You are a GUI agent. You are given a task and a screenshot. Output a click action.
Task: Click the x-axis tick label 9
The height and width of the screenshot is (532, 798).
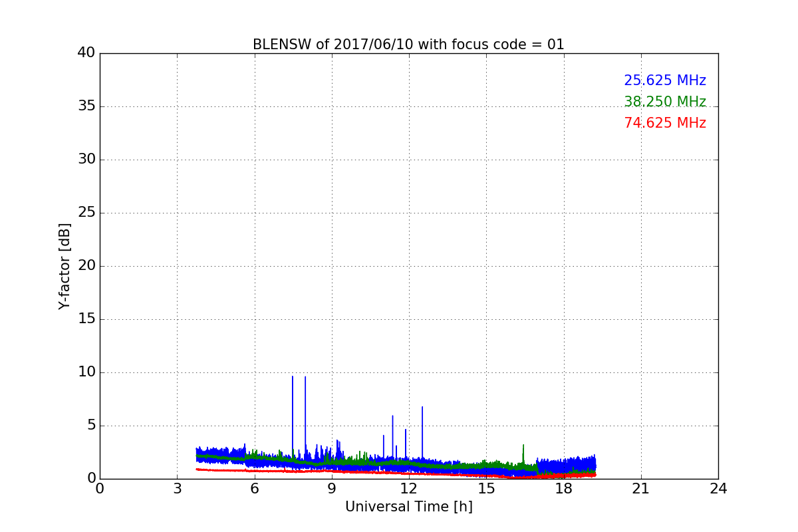click(332, 489)
